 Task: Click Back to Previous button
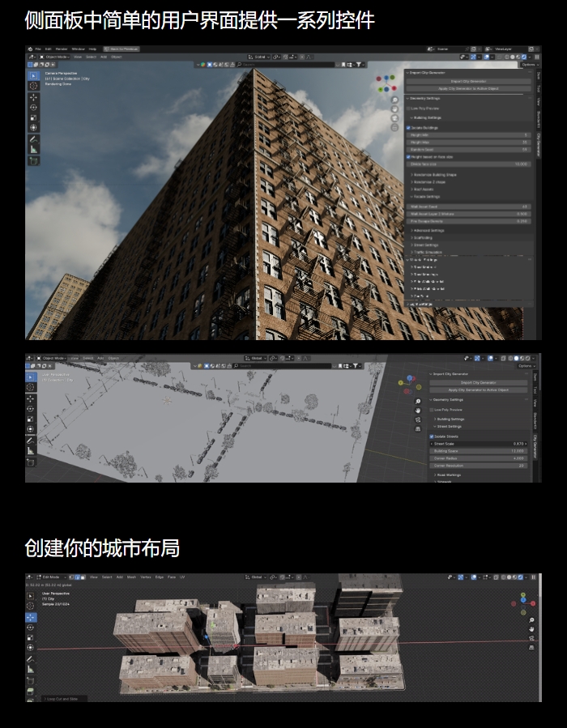[121, 49]
